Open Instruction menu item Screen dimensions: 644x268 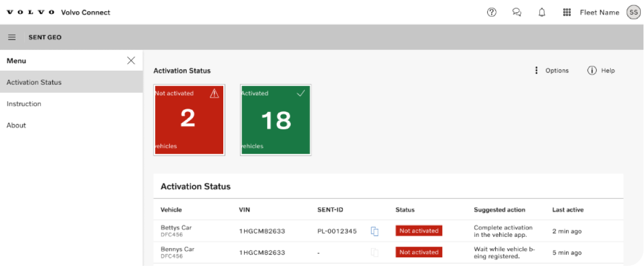click(71, 103)
